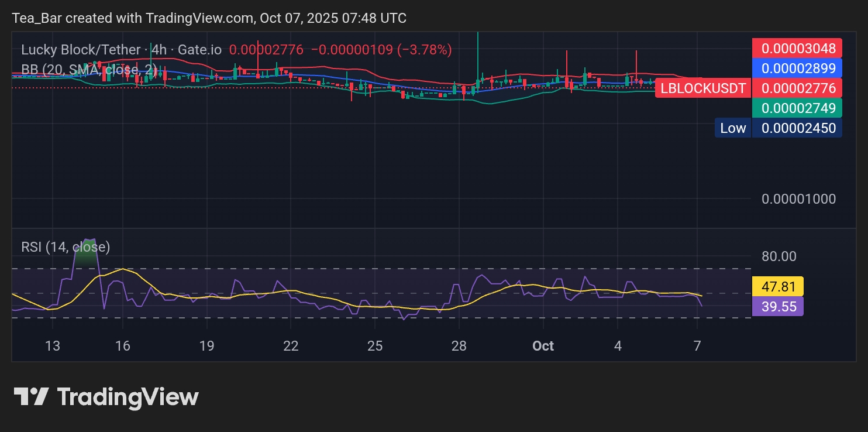This screenshot has width=868, height=432.
Task: Click date 4 on time axis
Action: (618, 346)
